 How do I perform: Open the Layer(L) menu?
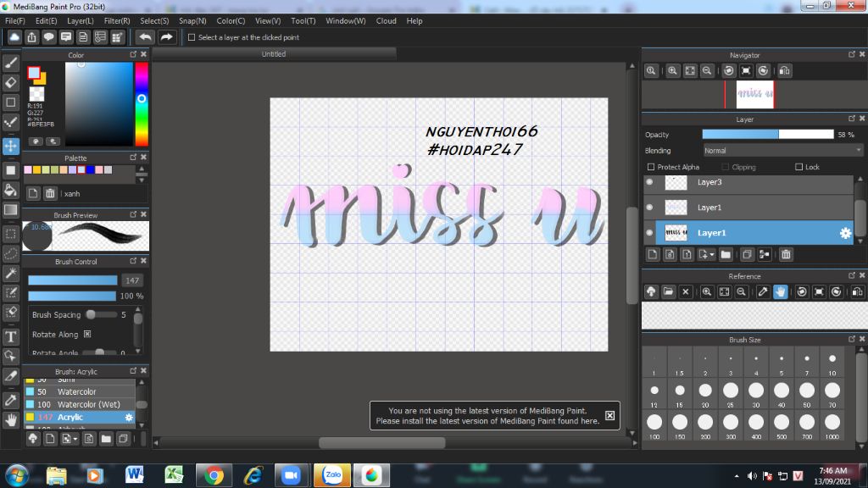click(81, 21)
